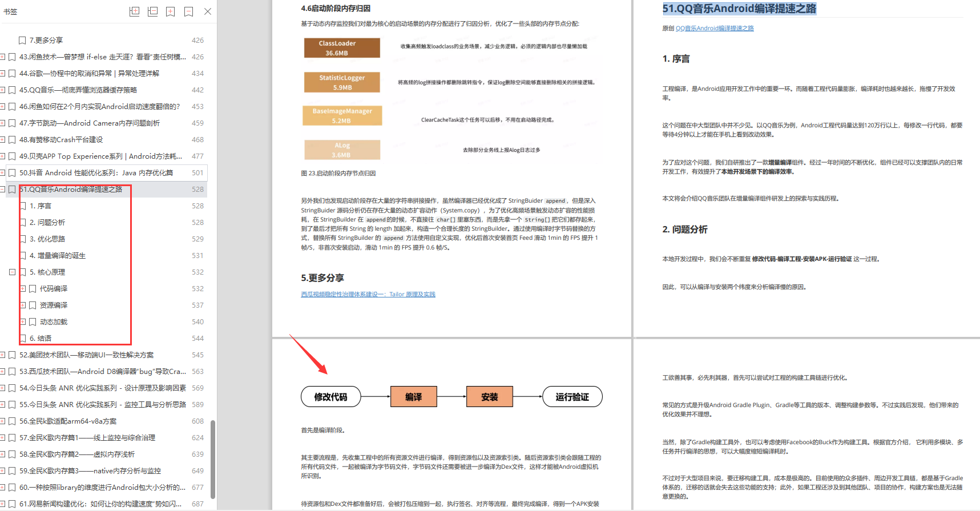The image size is (980, 511).
Task: Select the 51.QQ音乐Android编译提速之路 bookmark row
Action: tap(106, 190)
